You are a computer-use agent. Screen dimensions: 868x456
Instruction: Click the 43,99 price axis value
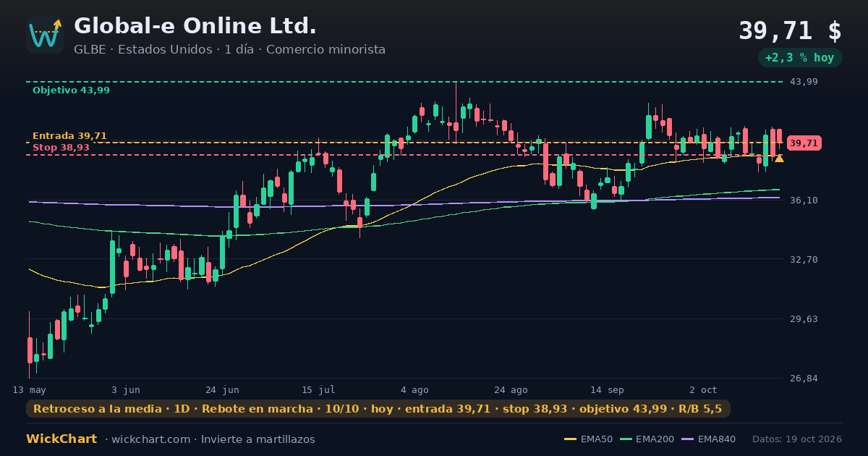pyautogui.click(x=804, y=82)
